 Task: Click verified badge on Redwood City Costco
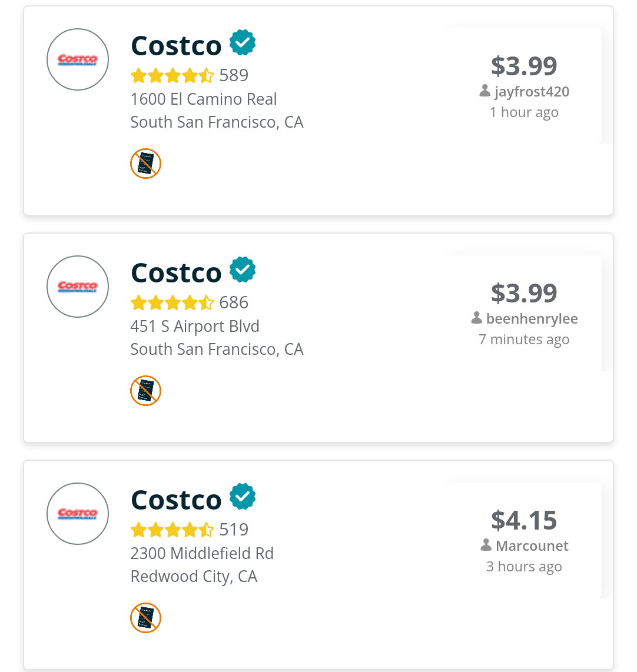click(x=243, y=497)
